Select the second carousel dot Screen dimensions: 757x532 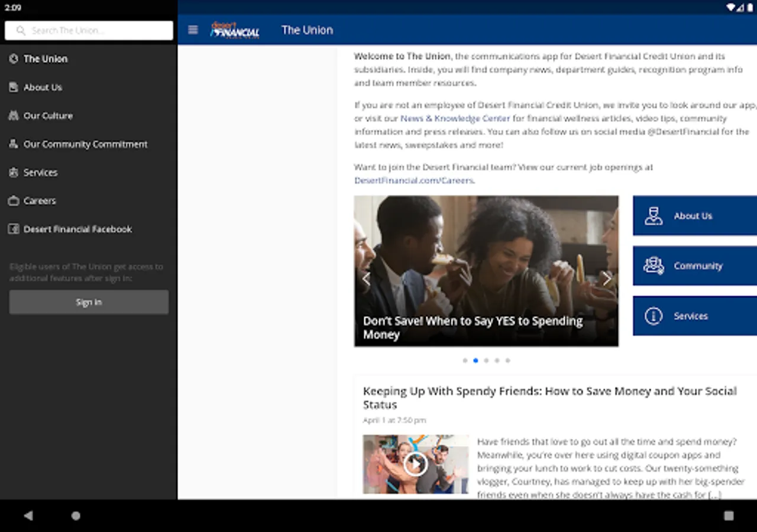475,360
